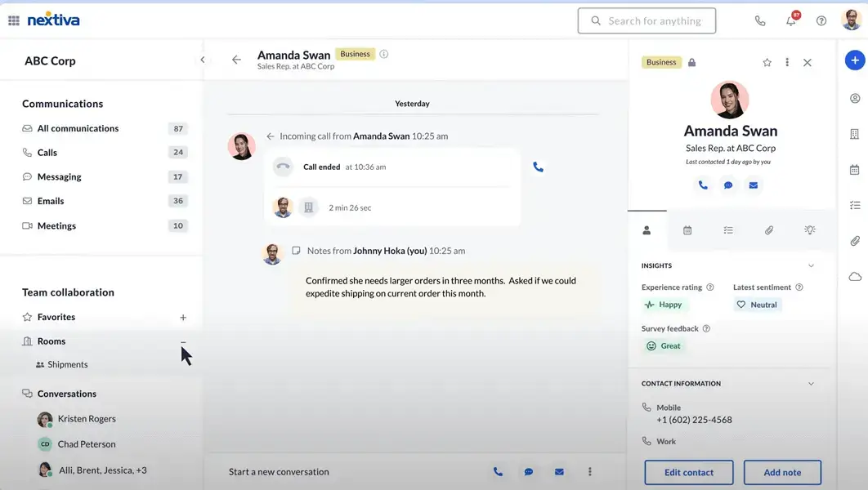This screenshot has width=868, height=490.
Task: Switch to the calendar tab in contact panel
Action: 687,230
